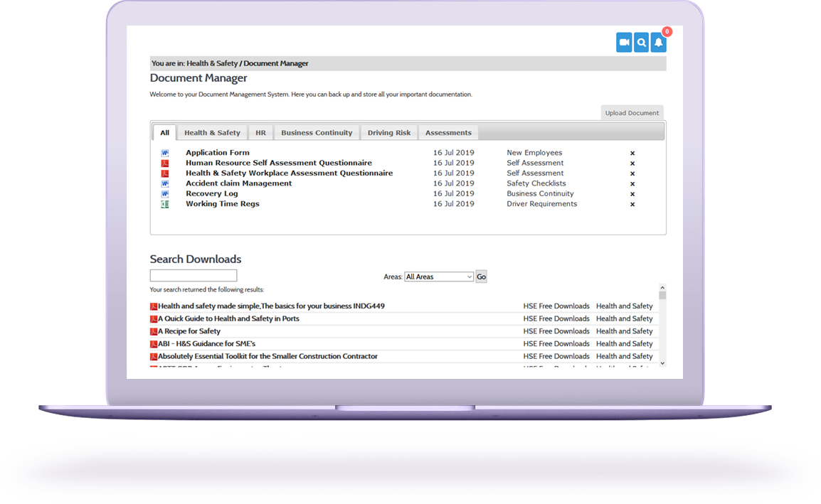Screen dimensions: 821x504
Task: Remove Accident claim Management with its X
Action: (632, 183)
